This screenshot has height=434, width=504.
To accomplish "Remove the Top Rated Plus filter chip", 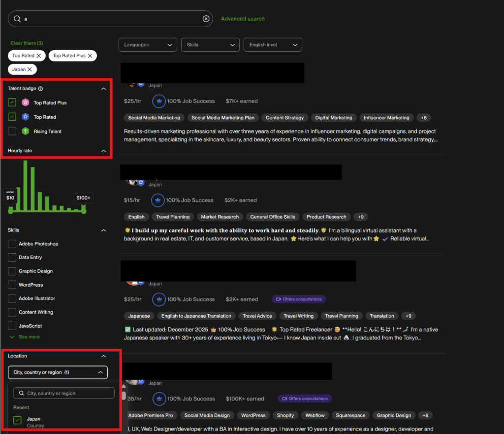I will tap(90, 56).
